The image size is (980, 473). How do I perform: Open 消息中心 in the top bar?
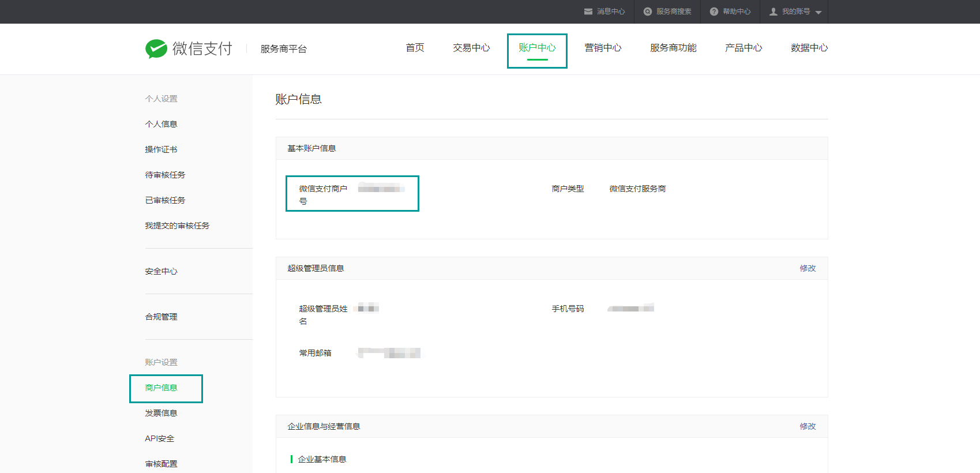[611, 12]
